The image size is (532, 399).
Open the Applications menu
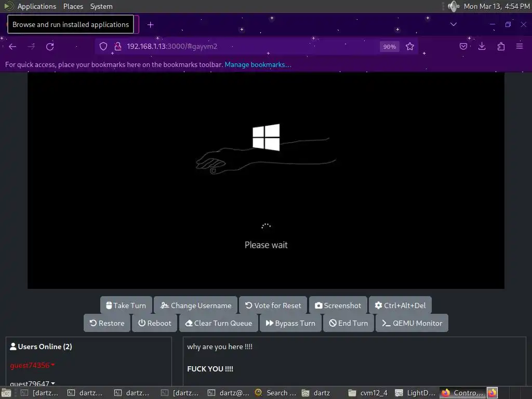[x=37, y=6]
